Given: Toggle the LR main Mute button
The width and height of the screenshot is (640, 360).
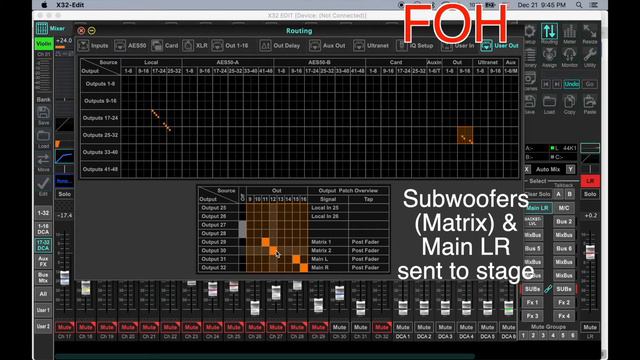Looking at the screenshot, I should click(590, 327).
